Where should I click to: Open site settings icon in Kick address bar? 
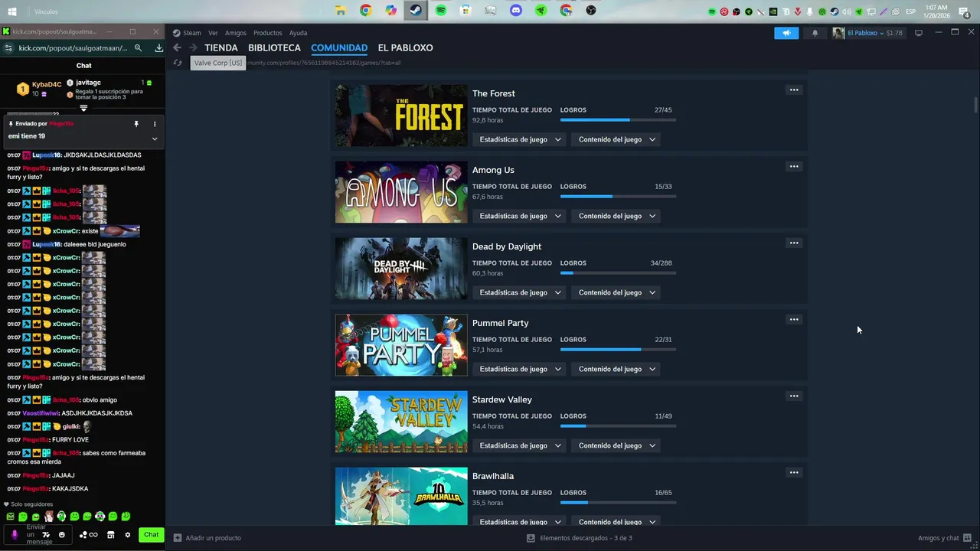point(8,47)
